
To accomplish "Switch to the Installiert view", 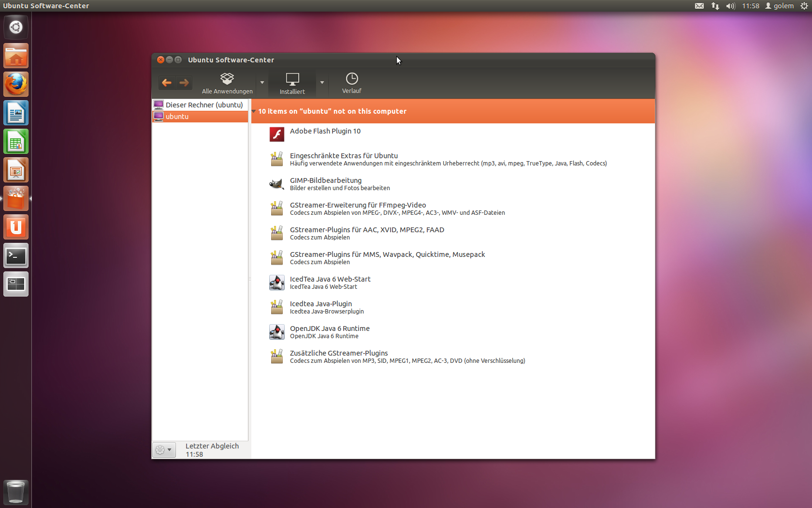I will tap(292, 83).
